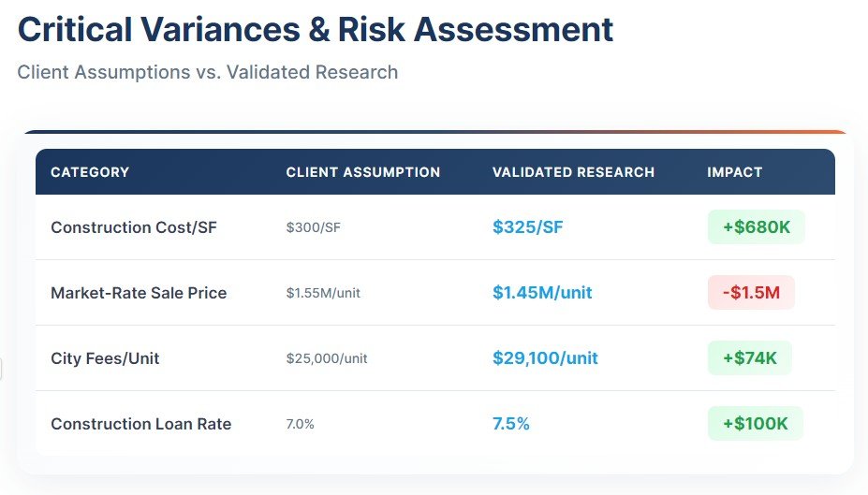The image size is (868, 495).
Task: Click the Market-Rate Sale Price row label
Action: 139,293
